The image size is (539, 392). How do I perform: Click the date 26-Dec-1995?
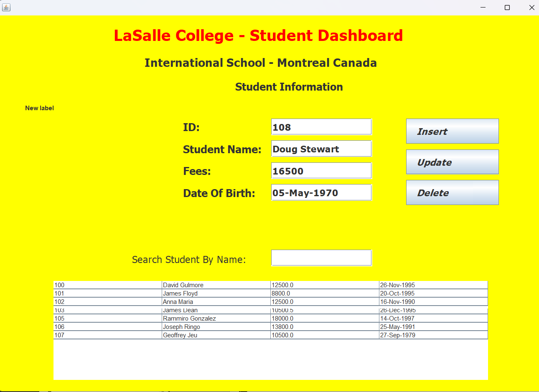click(x=433, y=310)
